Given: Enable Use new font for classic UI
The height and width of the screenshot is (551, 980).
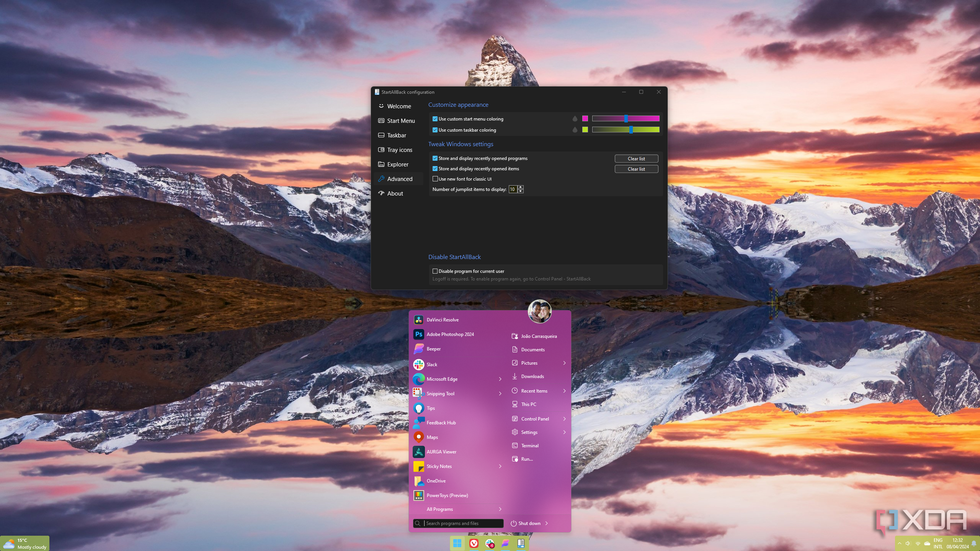Looking at the screenshot, I should click(x=435, y=179).
